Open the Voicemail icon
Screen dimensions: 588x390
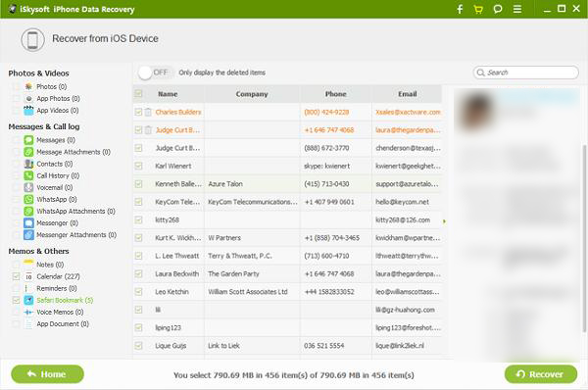tap(28, 187)
